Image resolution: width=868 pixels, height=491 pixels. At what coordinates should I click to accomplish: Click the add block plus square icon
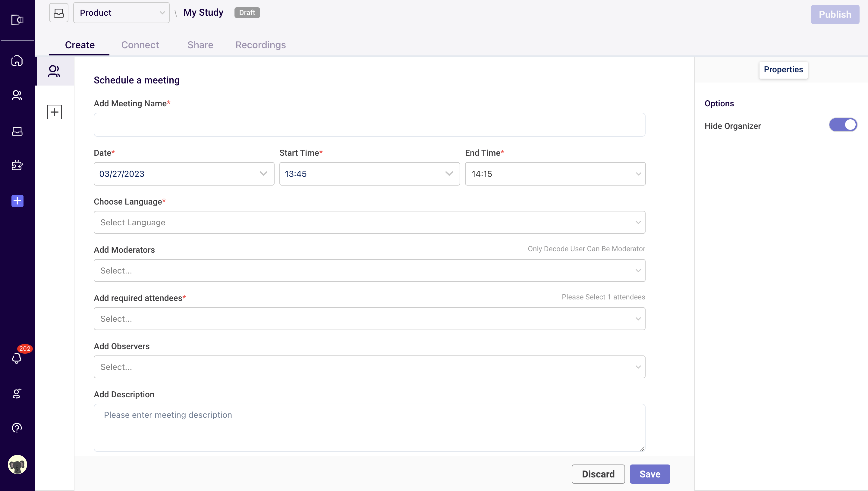54,112
